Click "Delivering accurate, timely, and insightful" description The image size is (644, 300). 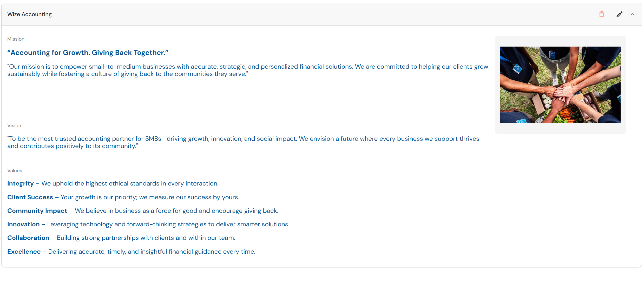click(152, 252)
